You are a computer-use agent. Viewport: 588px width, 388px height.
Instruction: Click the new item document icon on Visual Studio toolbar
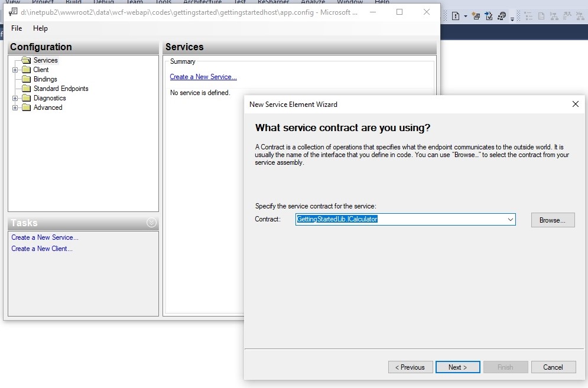point(456,15)
